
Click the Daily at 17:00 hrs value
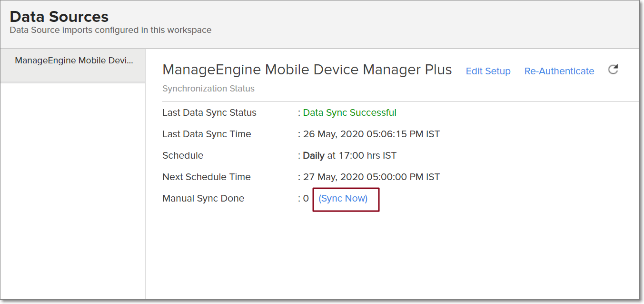click(x=349, y=155)
